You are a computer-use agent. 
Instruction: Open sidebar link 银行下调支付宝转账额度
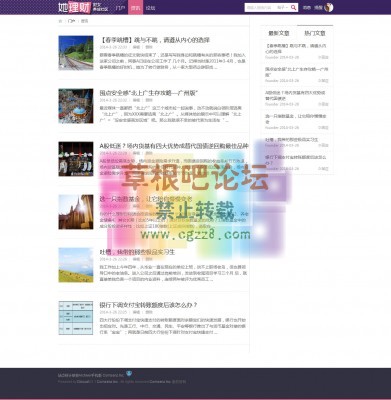click(296, 160)
